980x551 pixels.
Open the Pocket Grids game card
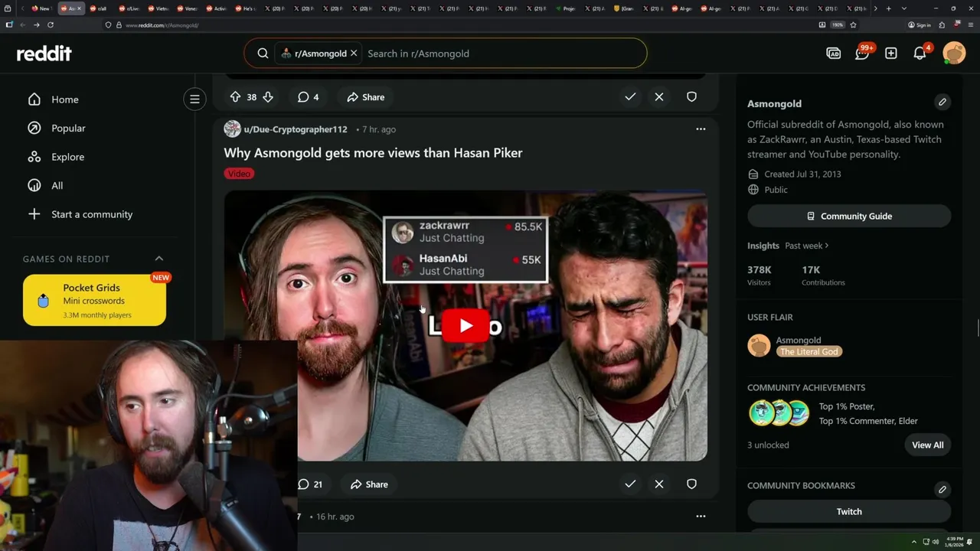(94, 300)
